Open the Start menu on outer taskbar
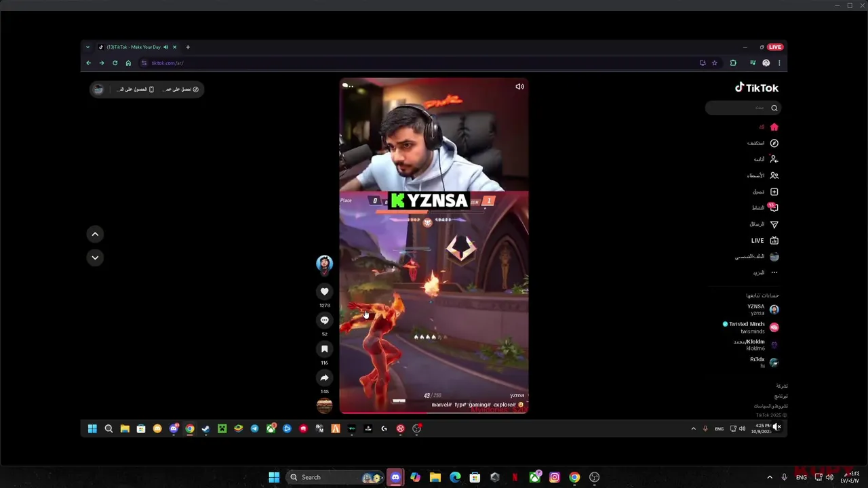This screenshot has width=868, height=488. (x=274, y=477)
